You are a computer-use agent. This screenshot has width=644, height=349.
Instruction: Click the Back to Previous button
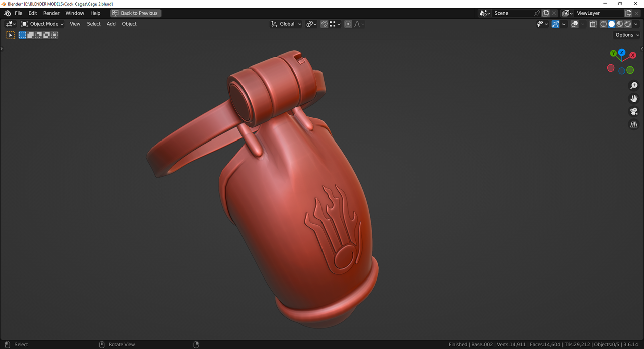coord(135,13)
